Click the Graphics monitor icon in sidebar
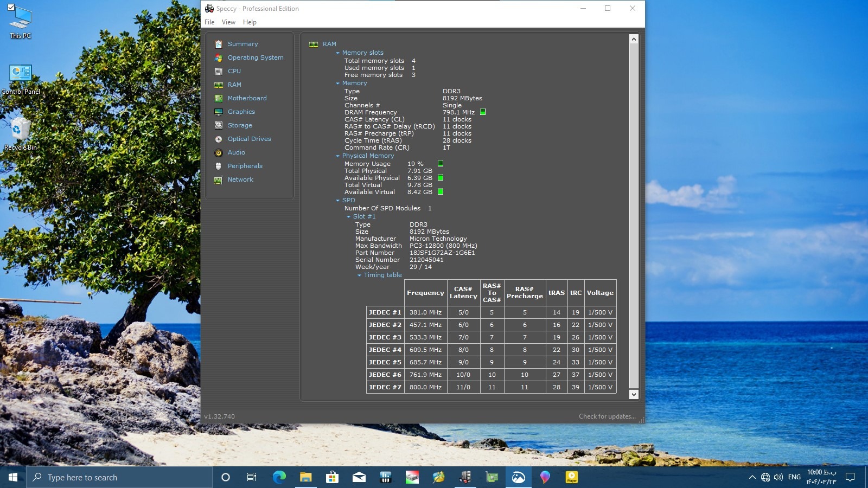 (x=219, y=112)
